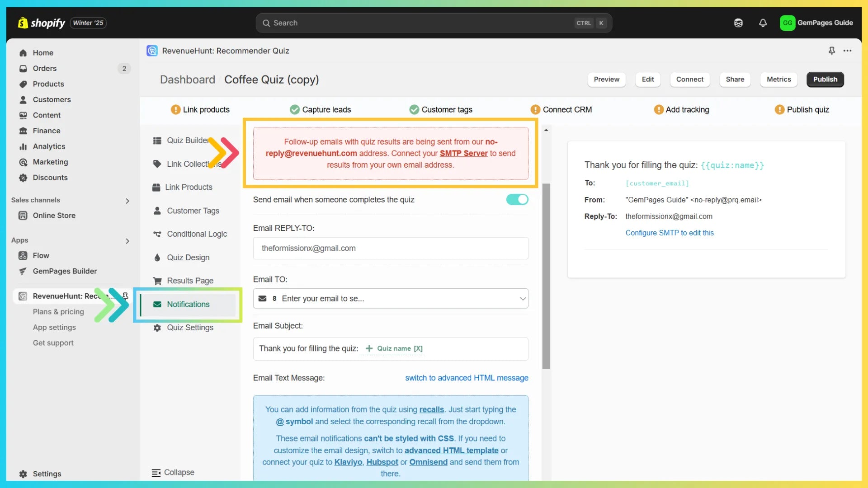Go to Connect CRM step
The height and width of the screenshot is (488, 868).
561,109
